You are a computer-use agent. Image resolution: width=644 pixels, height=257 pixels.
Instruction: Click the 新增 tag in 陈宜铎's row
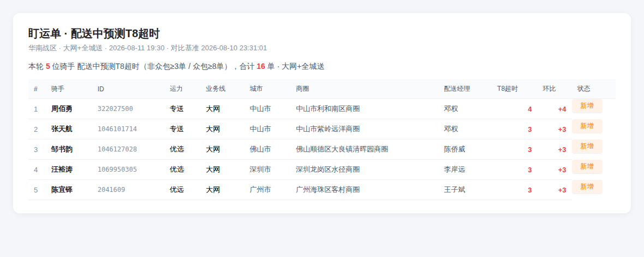coord(587,186)
